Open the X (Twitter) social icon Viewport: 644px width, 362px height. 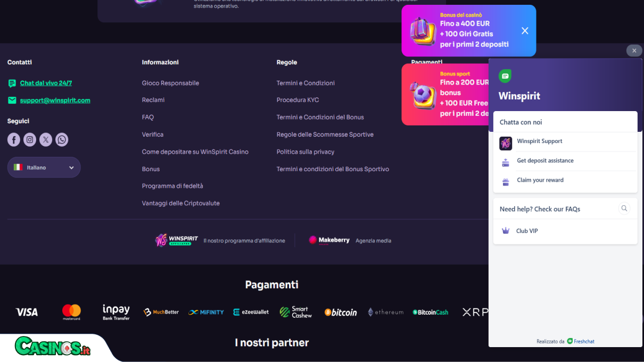coord(46,140)
